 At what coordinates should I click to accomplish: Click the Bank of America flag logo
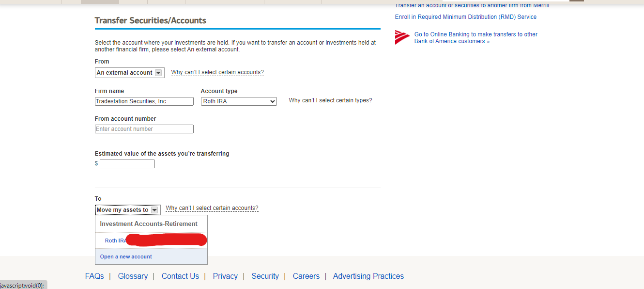[402, 37]
